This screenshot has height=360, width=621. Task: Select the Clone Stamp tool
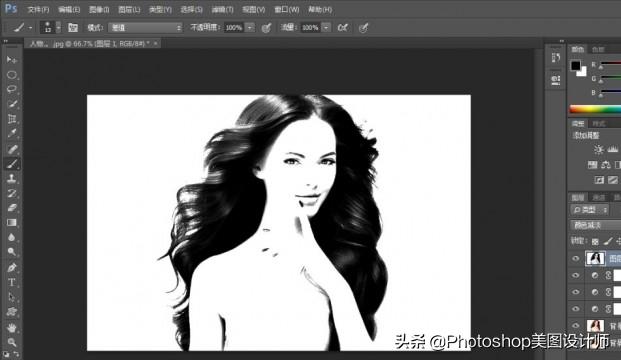click(x=11, y=178)
